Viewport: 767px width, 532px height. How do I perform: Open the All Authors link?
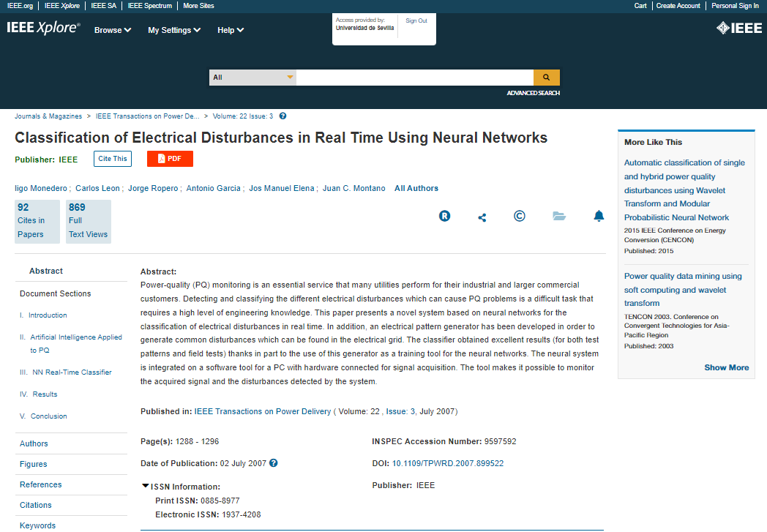pos(416,188)
